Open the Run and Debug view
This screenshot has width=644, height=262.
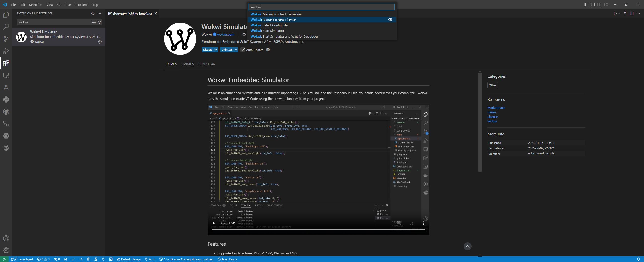point(6,51)
